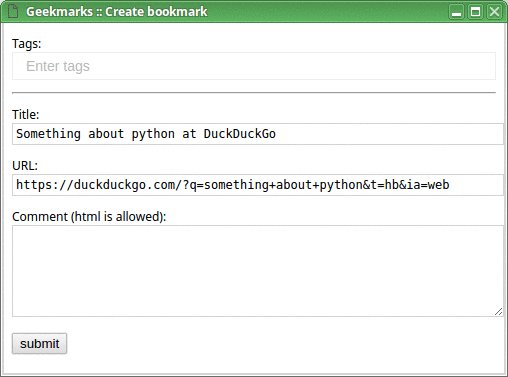Click the Comment (html is allowed) label
The height and width of the screenshot is (377, 508).
[x=89, y=217]
